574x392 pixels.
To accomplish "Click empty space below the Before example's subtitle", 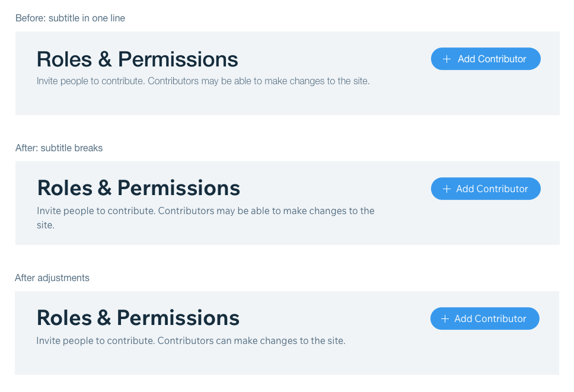I will [x=202, y=102].
